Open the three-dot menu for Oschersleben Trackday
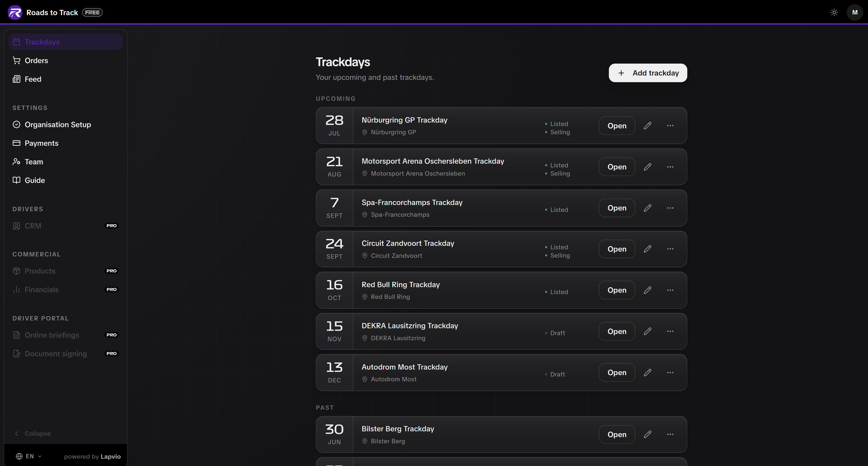 pos(670,167)
